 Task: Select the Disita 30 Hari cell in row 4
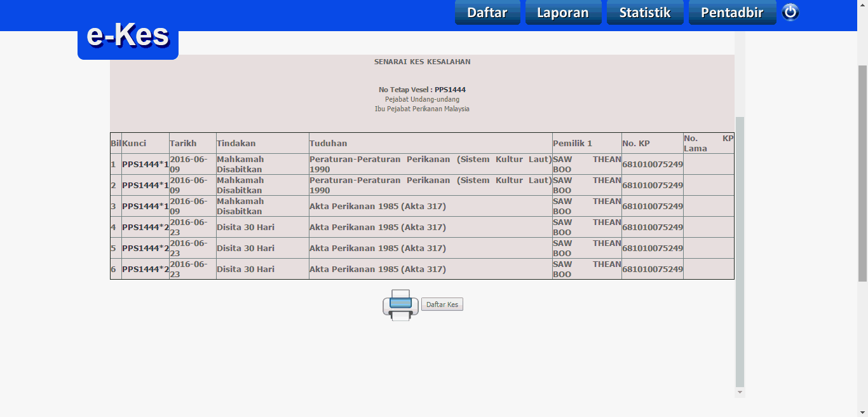(x=246, y=227)
